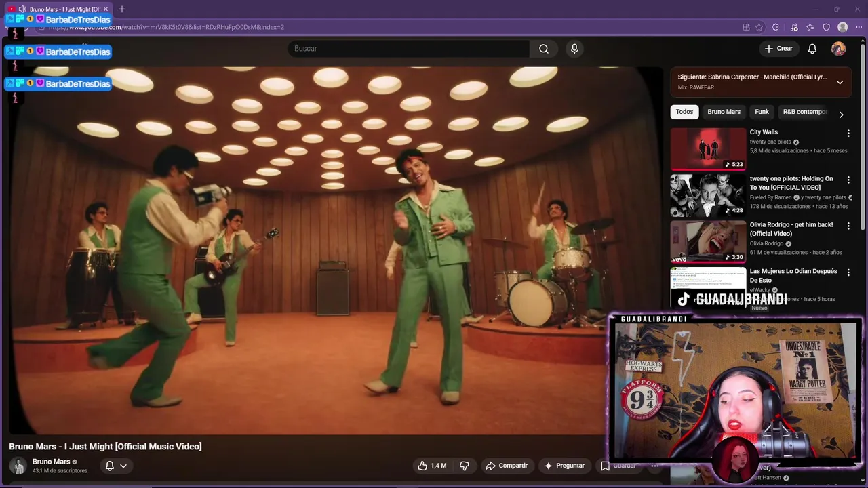This screenshot has height=488, width=868.
Task: Click the Bruno Mars music video player
Action: (335, 251)
